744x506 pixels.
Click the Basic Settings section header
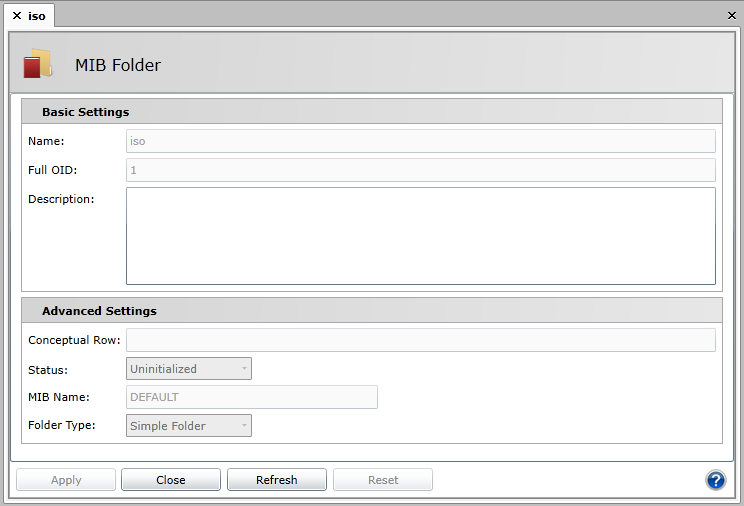pyautogui.click(x=85, y=112)
